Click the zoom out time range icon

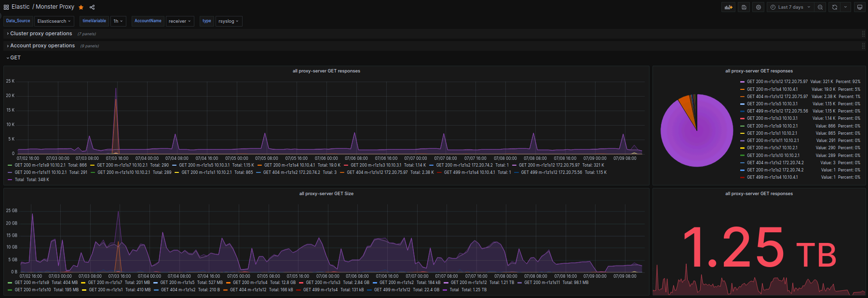point(820,7)
